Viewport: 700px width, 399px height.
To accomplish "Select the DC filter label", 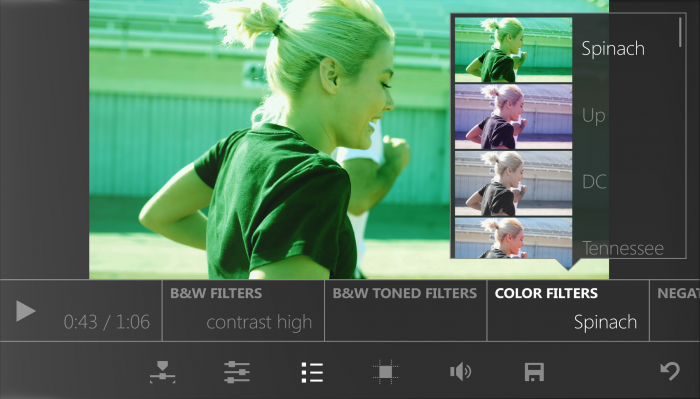I will tap(594, 182).
